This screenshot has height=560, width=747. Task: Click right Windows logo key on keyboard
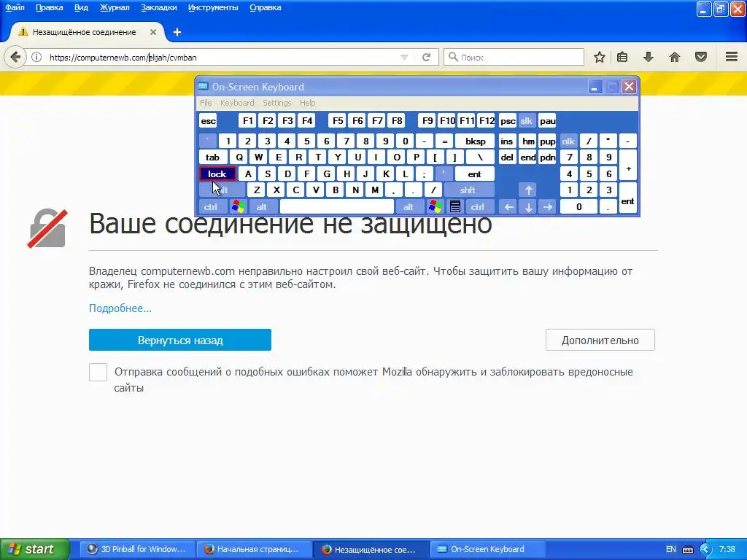(x=435, y=206)
